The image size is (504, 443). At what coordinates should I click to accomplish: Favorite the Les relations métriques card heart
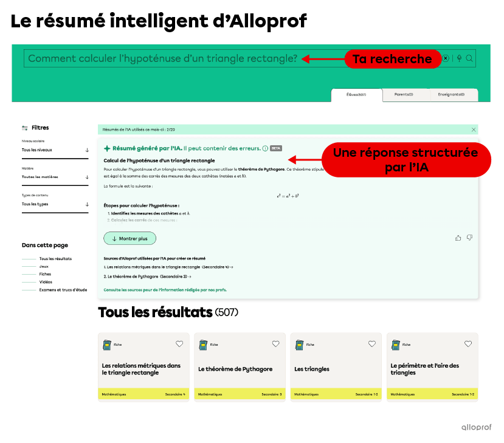click(179, 344)
